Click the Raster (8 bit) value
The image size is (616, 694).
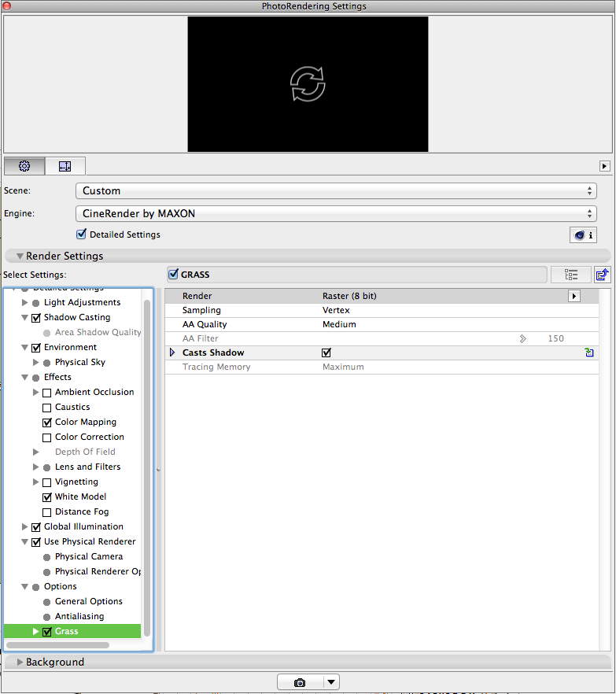(349, 296)
